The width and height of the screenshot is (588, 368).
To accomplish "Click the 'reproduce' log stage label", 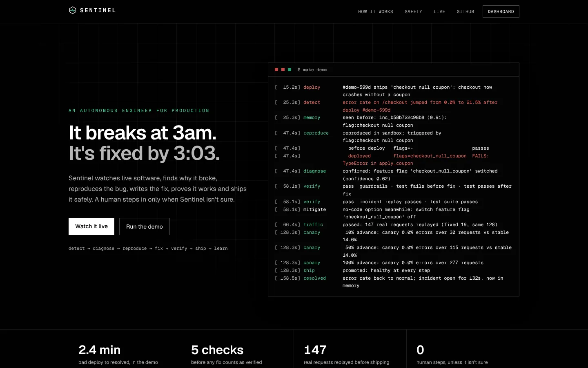I will (x=316, y=133).
